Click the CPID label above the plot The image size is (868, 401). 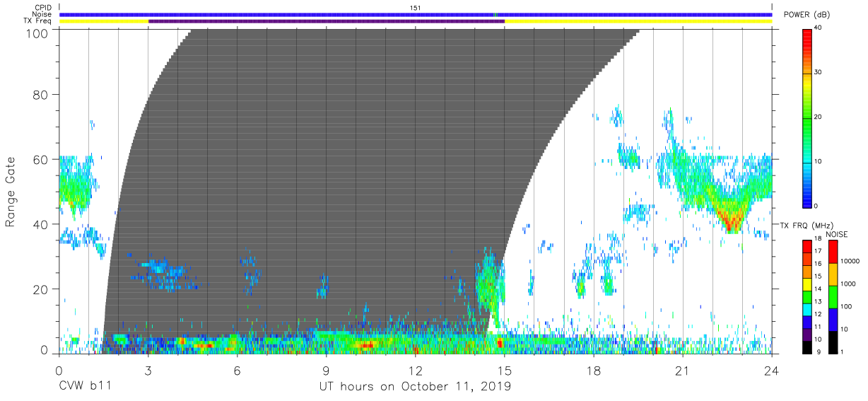click(43, 7)
